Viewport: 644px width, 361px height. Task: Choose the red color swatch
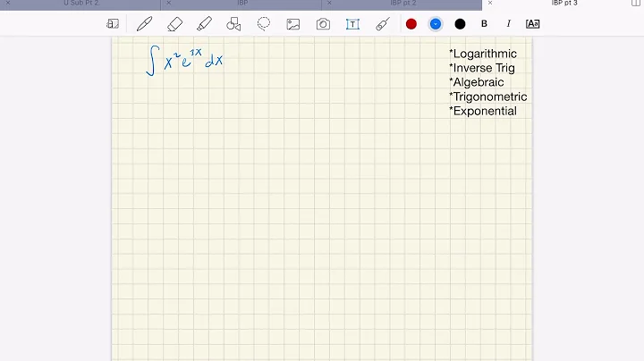click(411, 24)
